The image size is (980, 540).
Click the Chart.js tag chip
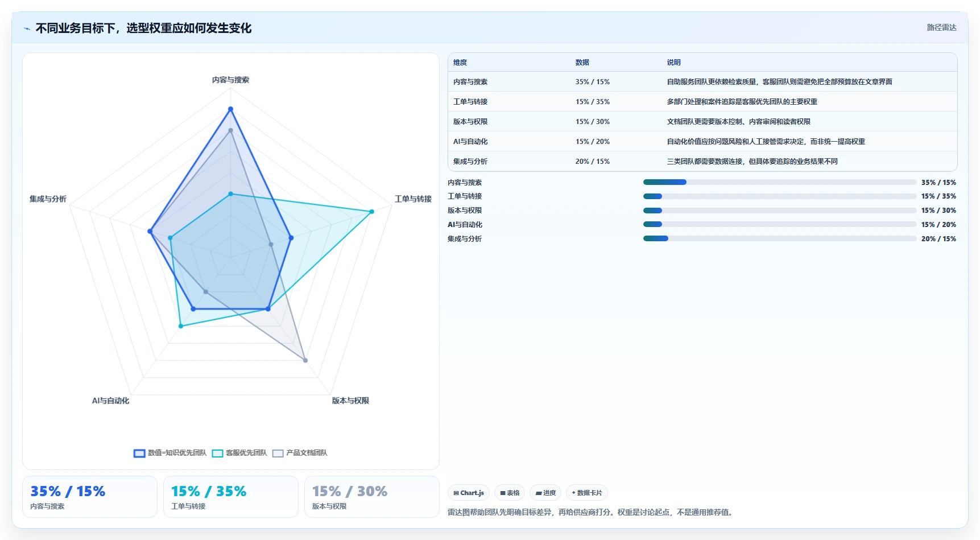click(469, 493)
